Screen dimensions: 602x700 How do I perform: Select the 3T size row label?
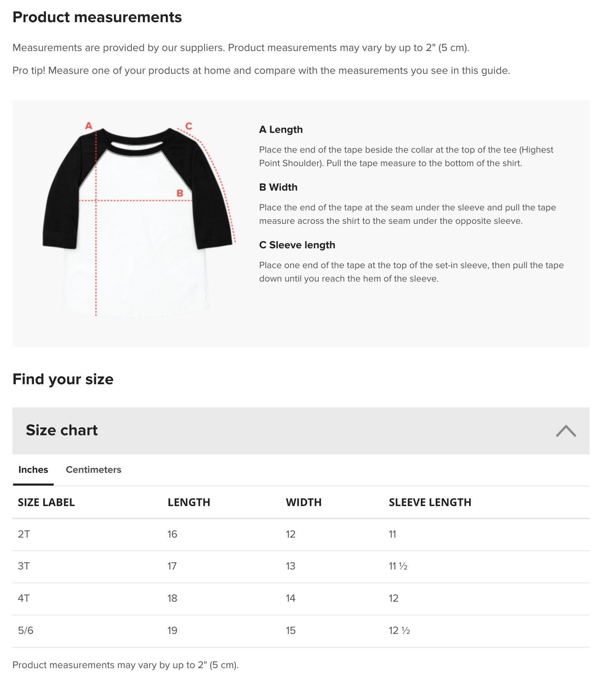click(x=24, y=566)
